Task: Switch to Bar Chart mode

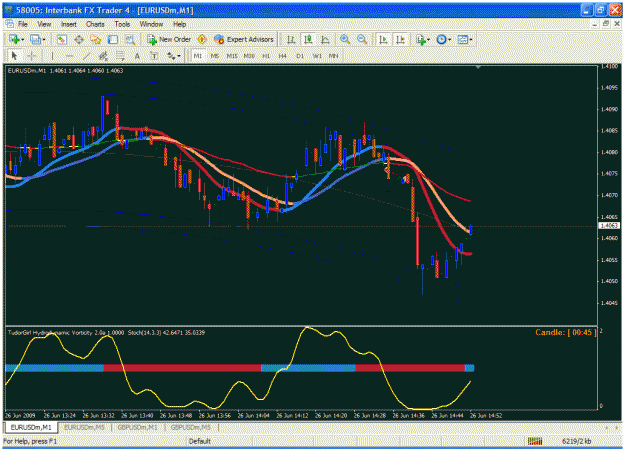Action: 291,39
